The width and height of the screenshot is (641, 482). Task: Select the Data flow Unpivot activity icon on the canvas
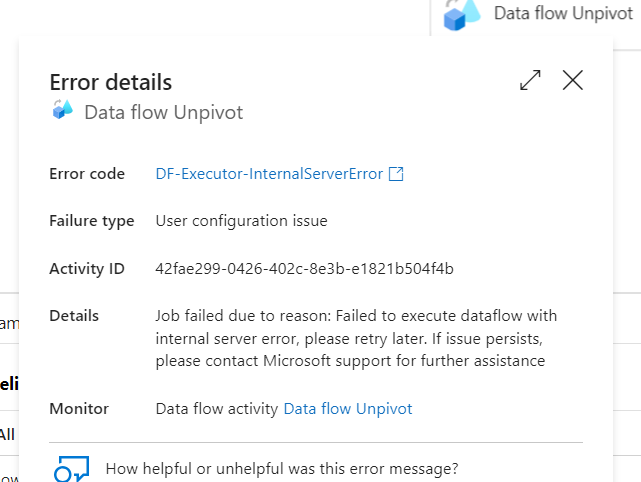461,16
